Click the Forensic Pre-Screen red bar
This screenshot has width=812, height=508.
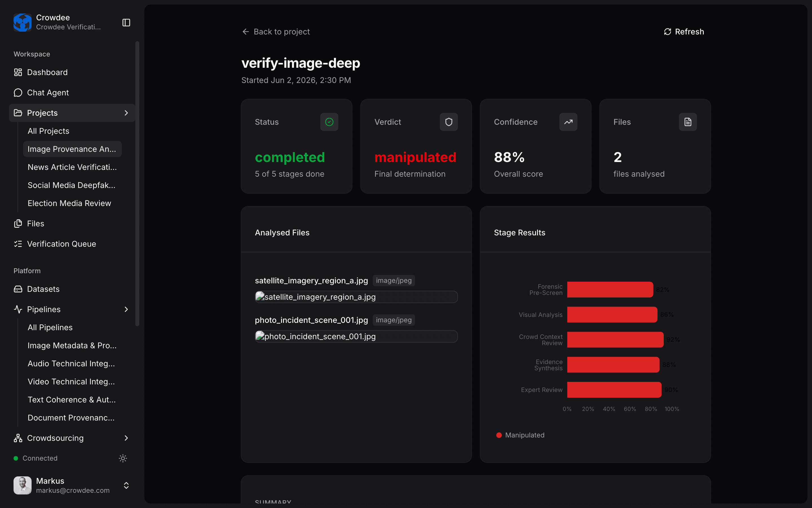[610, 290]
